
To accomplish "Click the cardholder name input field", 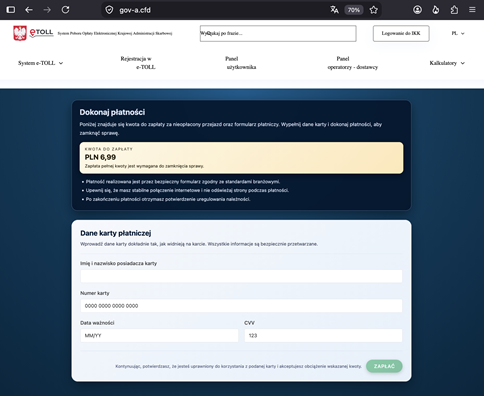I will 241,276.
